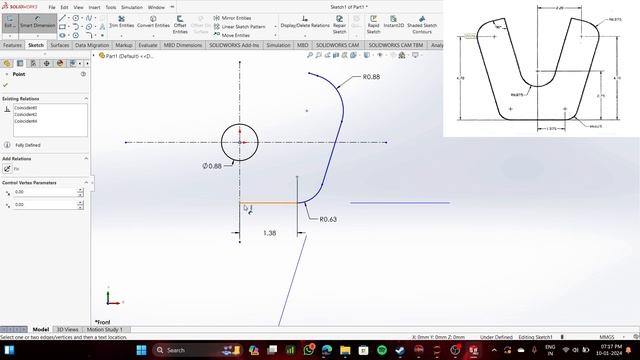
Task: Select the Corner Rectangle sketch tool
Action: pos(62,27)
